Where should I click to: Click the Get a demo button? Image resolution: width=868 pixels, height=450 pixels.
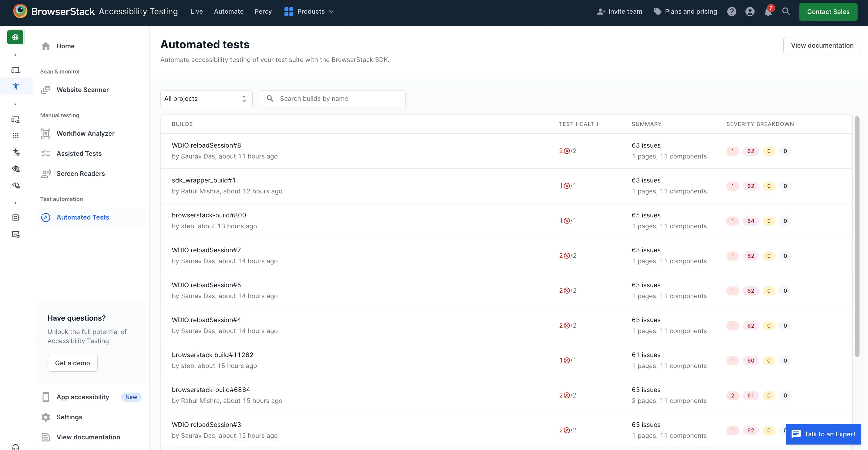(x=72, y=363)
